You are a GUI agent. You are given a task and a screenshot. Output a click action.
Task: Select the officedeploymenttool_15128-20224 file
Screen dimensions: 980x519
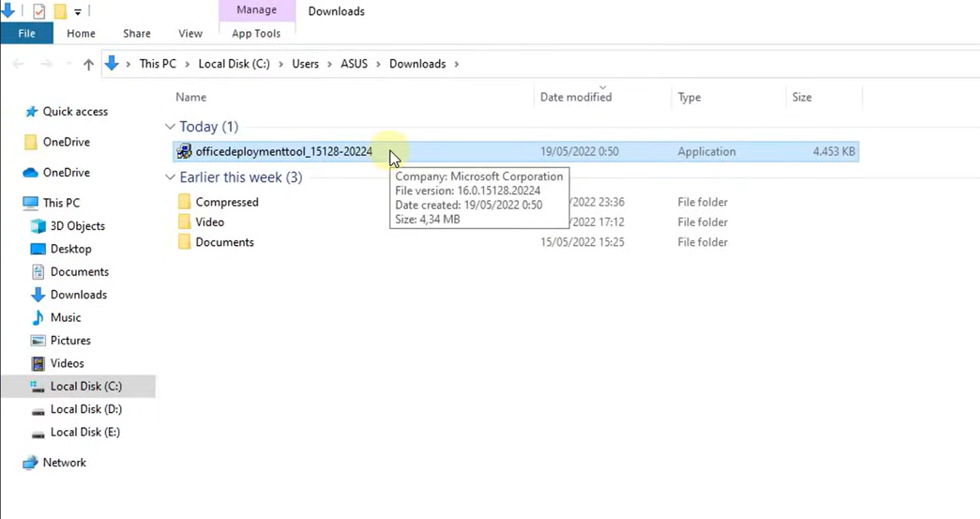tap(516, 152)
